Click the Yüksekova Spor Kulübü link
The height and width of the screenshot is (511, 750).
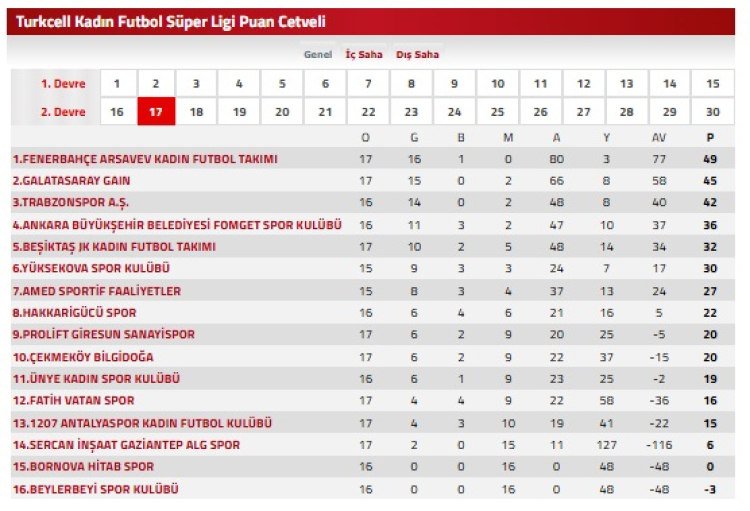coord(91,269)
